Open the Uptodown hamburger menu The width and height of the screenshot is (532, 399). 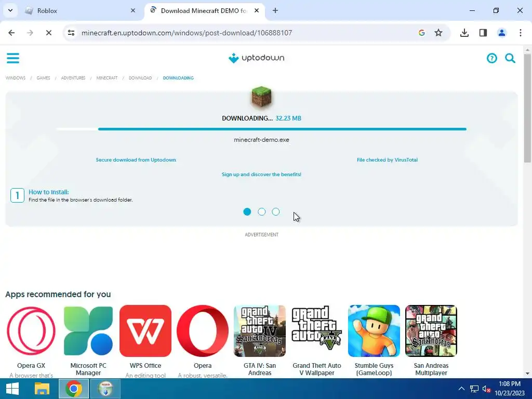pyautogui.click(x=13, y=58)
